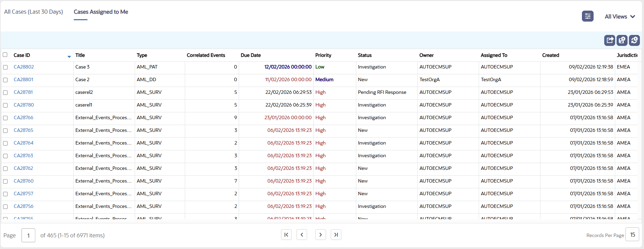Tick the checkbox for CA28780
The height and width of the screenshot is (249, 644).
5,105
